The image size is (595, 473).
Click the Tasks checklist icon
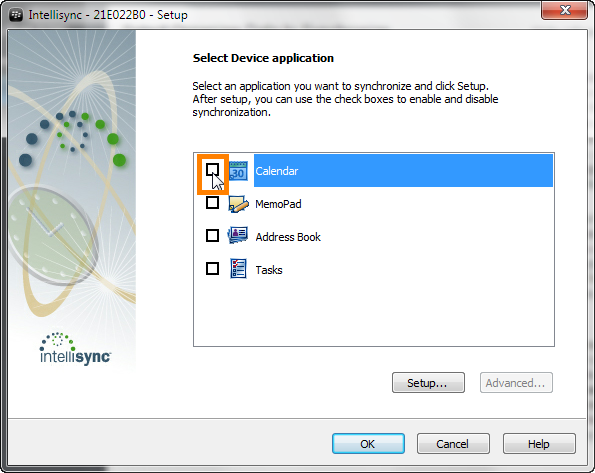tap(238, 268)
